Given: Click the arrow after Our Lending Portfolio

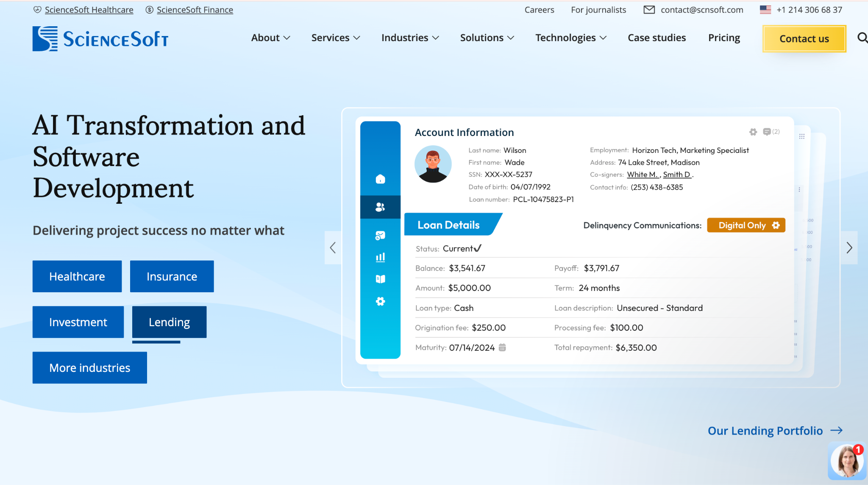Looking at the screenshot, I should pyautogui.click(x=837, y=431).
